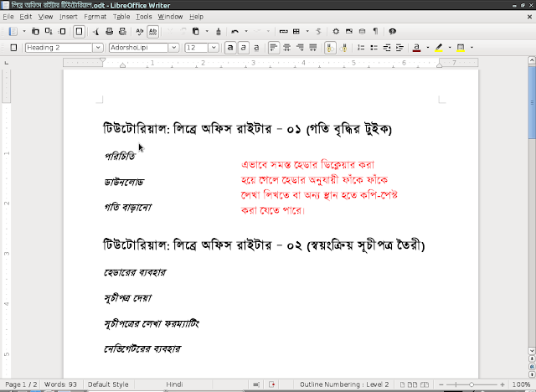536x392 pixels.
Task: Open the New document type dropdown arrow
Action: (24, 32)
